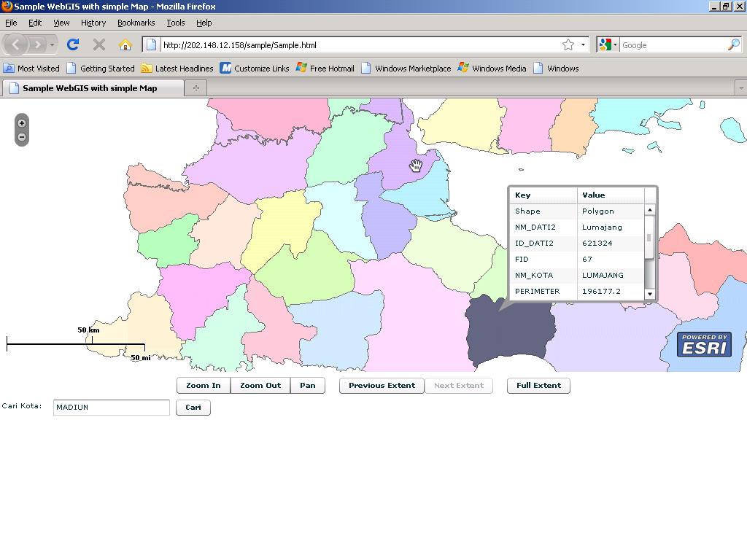
Task: Click the attribute table scrollbar thumb
Action: pos(649,238)
